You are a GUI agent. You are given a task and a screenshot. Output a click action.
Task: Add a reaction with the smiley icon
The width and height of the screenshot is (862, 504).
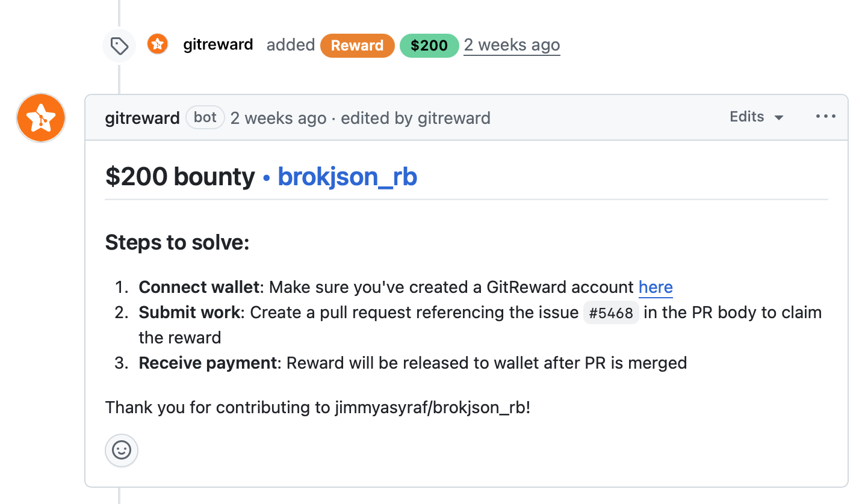(122, 450)
